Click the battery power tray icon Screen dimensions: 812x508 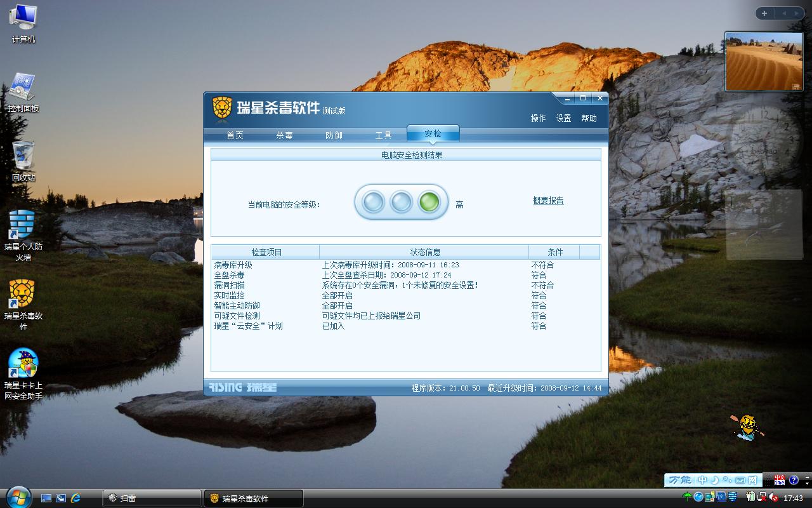[x=750, y=497]
